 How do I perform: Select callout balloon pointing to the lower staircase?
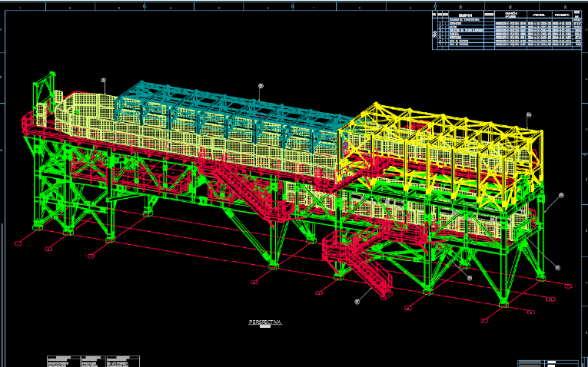coord(357,301)
